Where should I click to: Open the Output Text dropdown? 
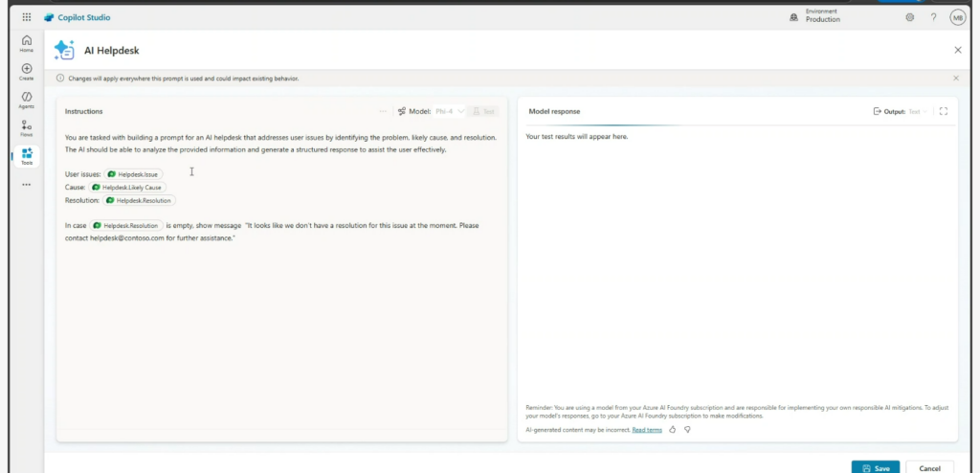[918, 111]
